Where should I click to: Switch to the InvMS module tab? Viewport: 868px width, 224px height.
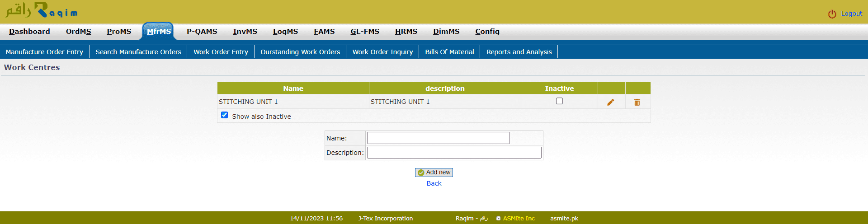click(245, 32)
